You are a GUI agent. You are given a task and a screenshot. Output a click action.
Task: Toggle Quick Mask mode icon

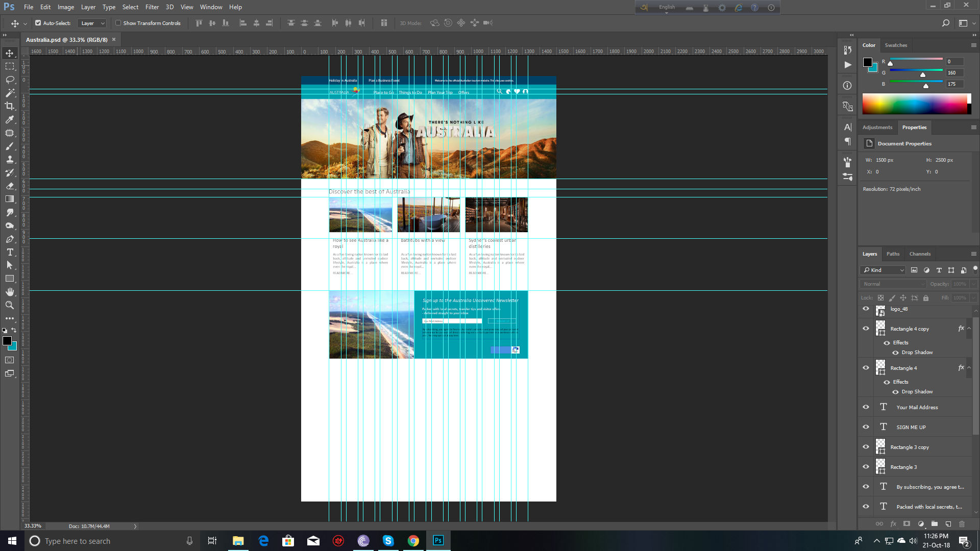10,360
